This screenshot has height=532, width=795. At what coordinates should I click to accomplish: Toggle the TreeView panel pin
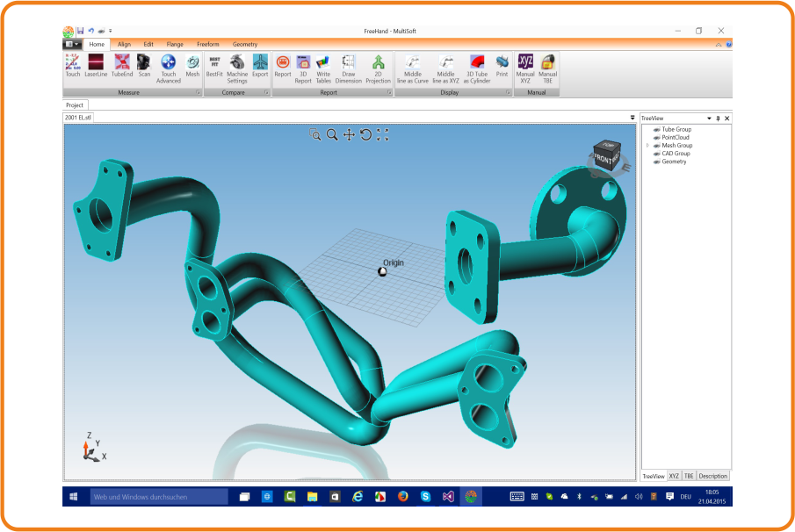point(718,118)
